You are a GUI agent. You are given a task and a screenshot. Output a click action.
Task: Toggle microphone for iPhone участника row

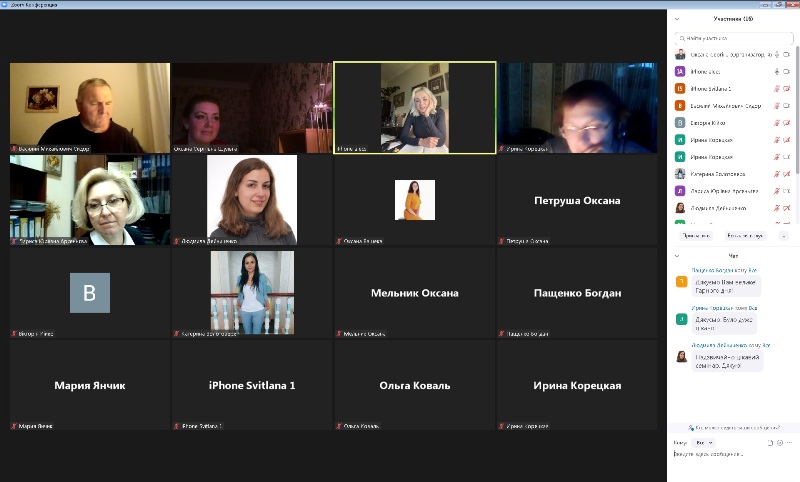(x=776, y=71)
